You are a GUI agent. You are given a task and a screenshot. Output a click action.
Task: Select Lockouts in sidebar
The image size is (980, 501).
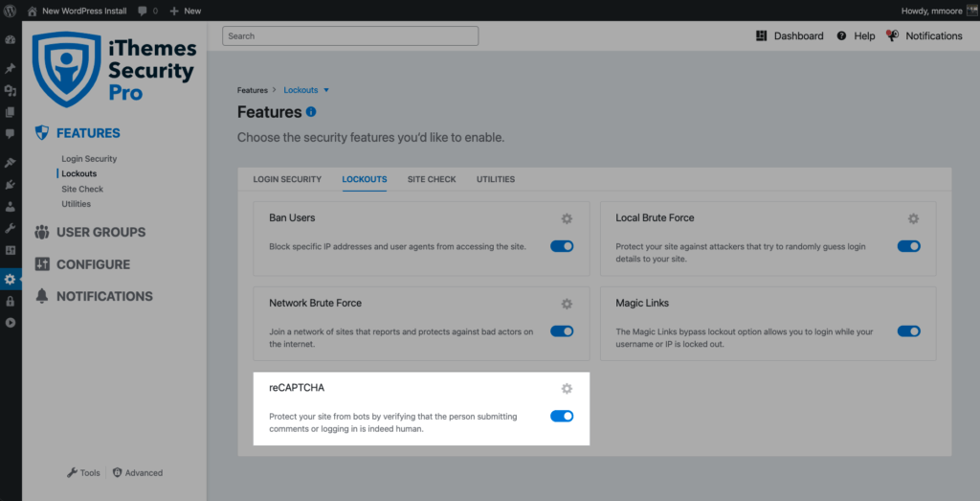[79, 174]
